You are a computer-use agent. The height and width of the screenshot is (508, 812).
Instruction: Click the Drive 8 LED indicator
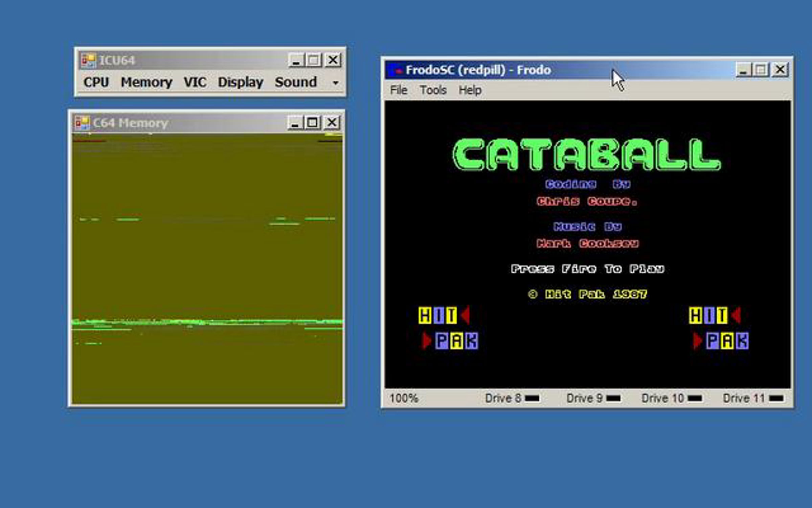(x=532, y=398)
